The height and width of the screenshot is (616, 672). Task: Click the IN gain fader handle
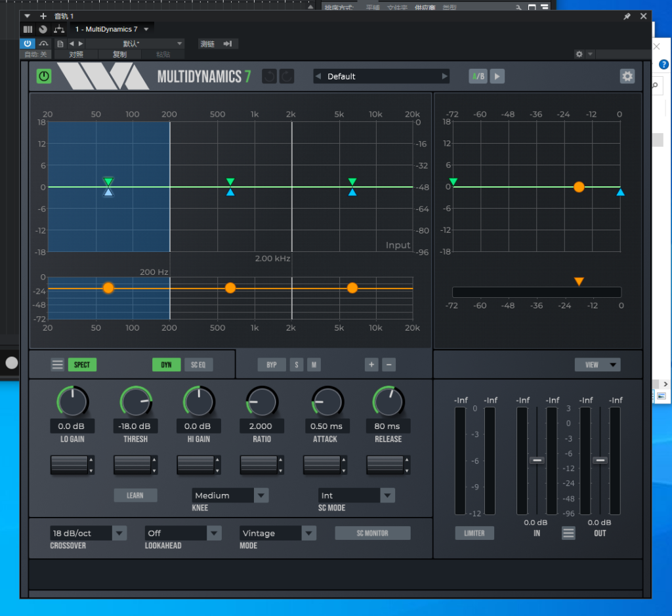pyautogui.click(x=537, y=461)
